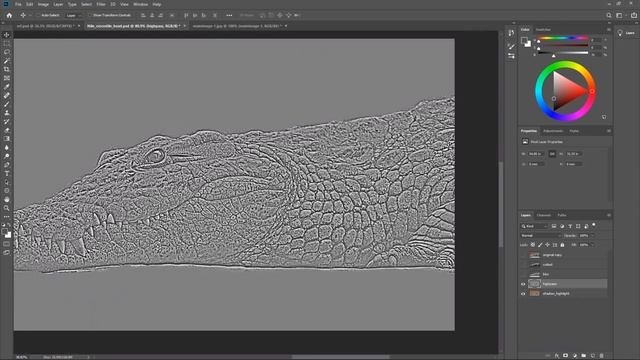Switch to the Swatches tab
The height and width of the screenshot is (360, 640).
point(543,30)
